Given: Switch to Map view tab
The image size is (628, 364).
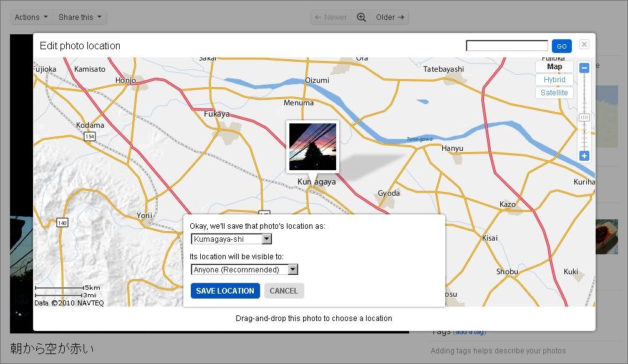Looking at the screenshot, I should tap(554, 67).
